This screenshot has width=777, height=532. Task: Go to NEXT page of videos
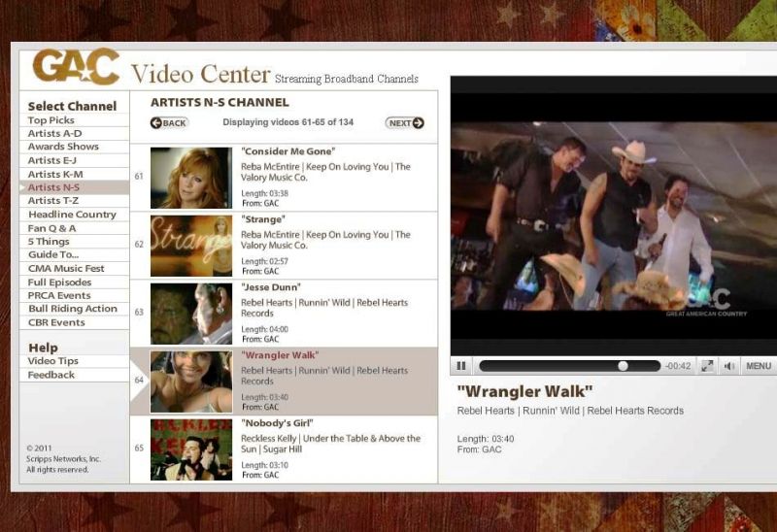tap(404, 123)
